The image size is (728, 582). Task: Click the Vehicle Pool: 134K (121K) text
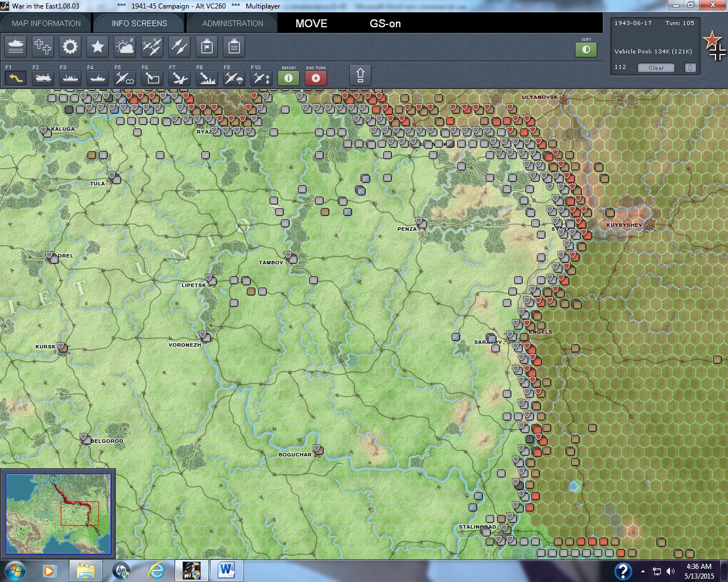pos(653,52)
